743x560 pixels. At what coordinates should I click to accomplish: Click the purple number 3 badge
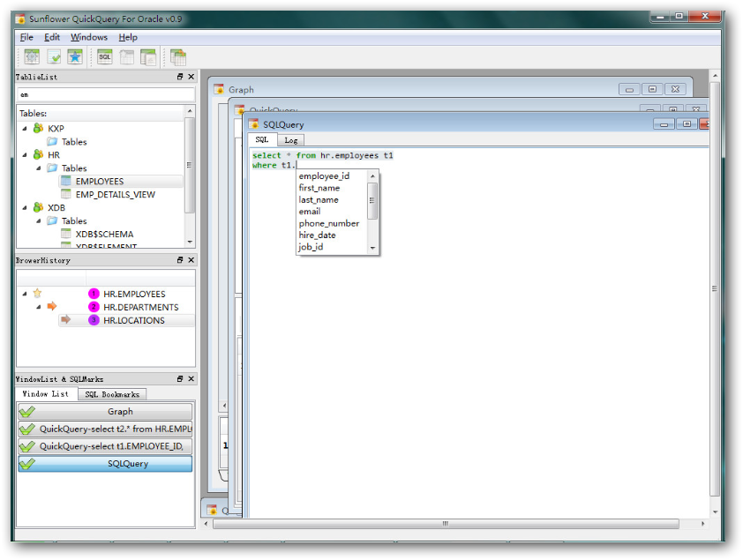[94, 320]
